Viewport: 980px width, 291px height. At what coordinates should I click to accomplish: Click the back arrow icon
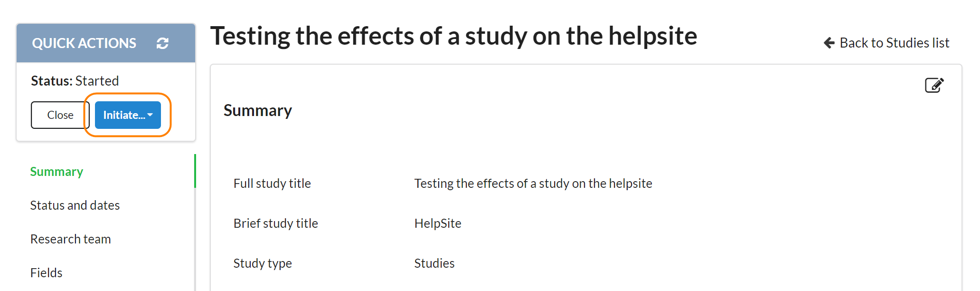tap(829, 43)
